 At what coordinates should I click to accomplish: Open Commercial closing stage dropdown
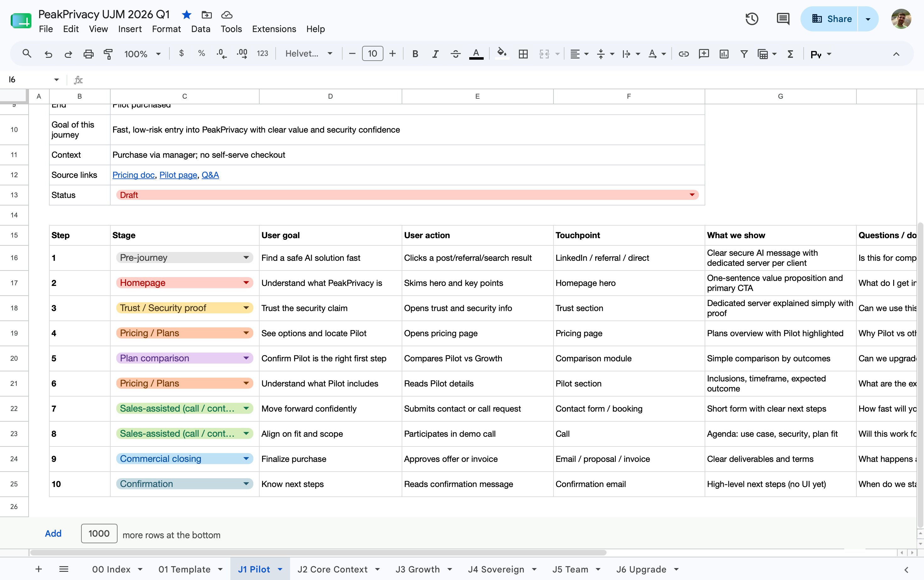click(x=184, y=458)
